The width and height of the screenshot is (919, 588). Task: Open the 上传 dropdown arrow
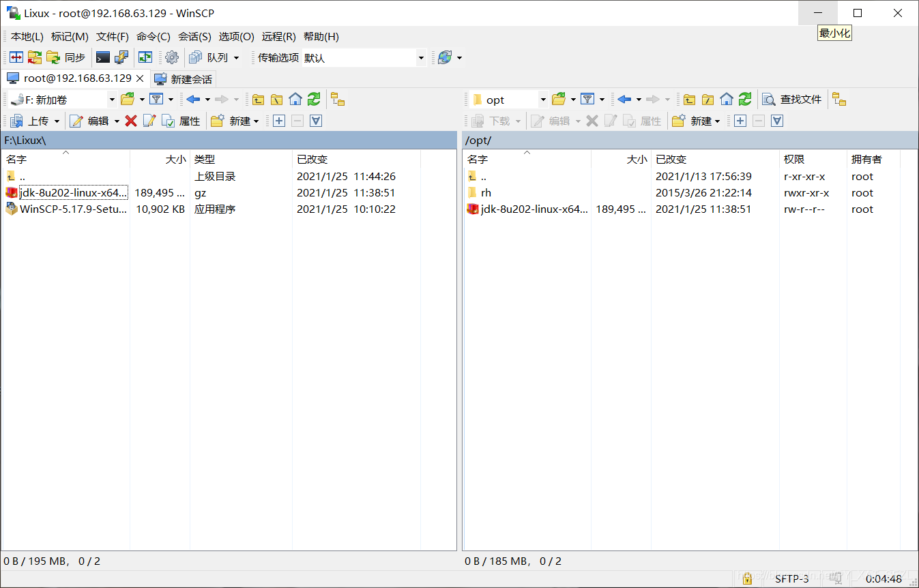pos(57,121)
